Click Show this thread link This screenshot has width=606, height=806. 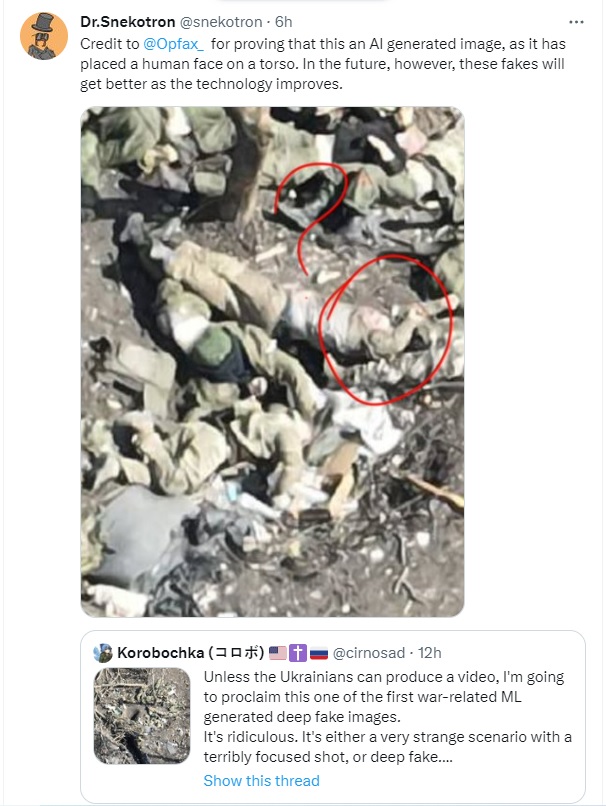261,780
